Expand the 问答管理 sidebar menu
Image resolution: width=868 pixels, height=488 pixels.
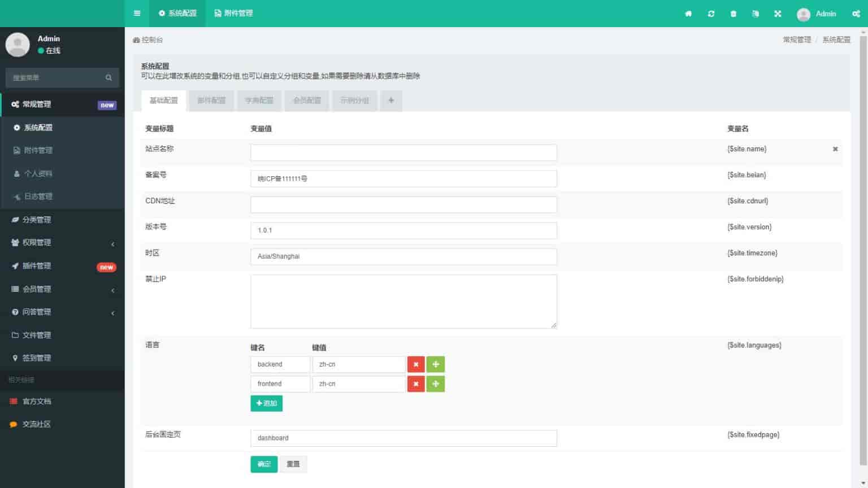[x=62, y=312]
